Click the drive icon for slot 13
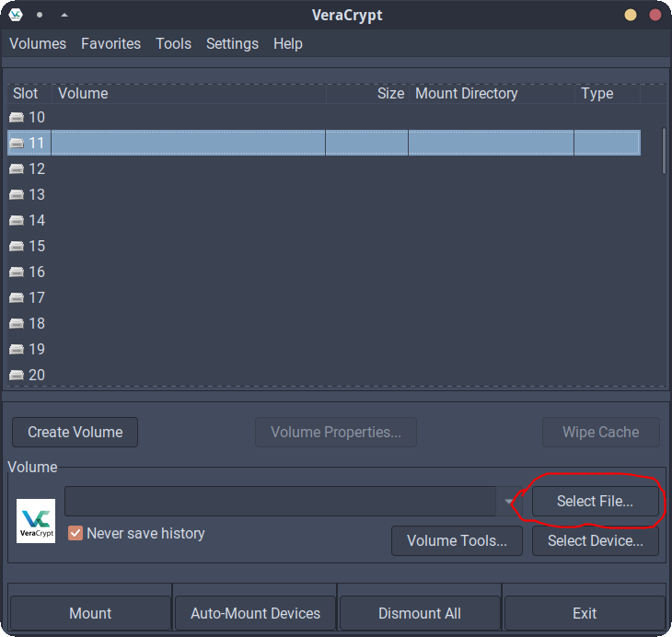This screenshot has height=637, width=672. (17, 194)
